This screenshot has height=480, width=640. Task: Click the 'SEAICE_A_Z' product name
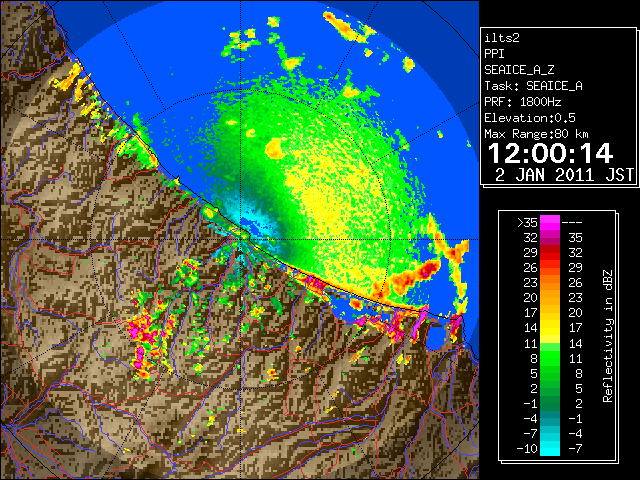[519, 70]
